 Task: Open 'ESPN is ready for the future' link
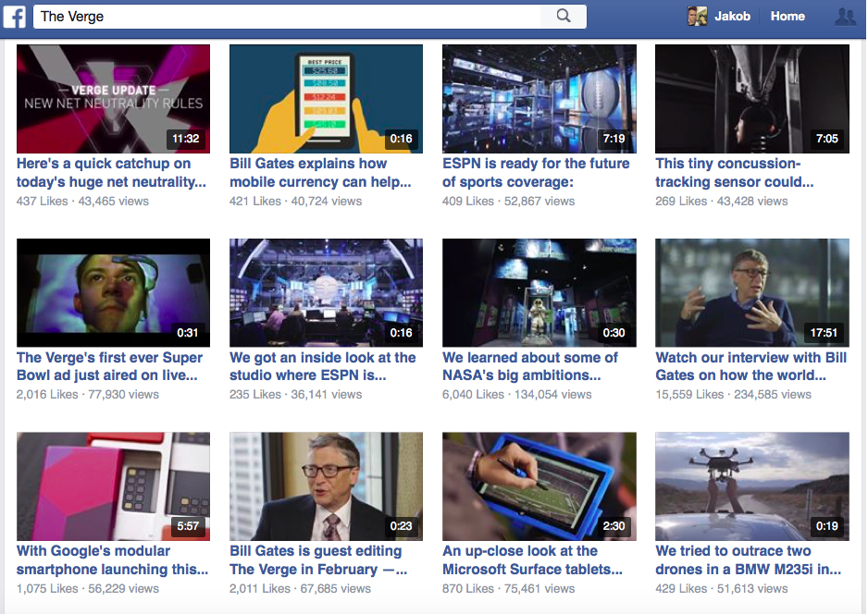click(536, 173)
